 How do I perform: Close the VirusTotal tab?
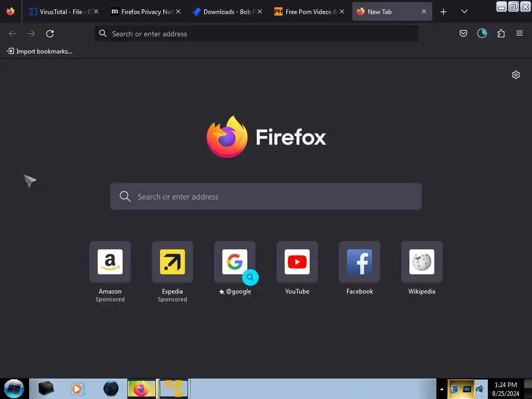point(96,11)
